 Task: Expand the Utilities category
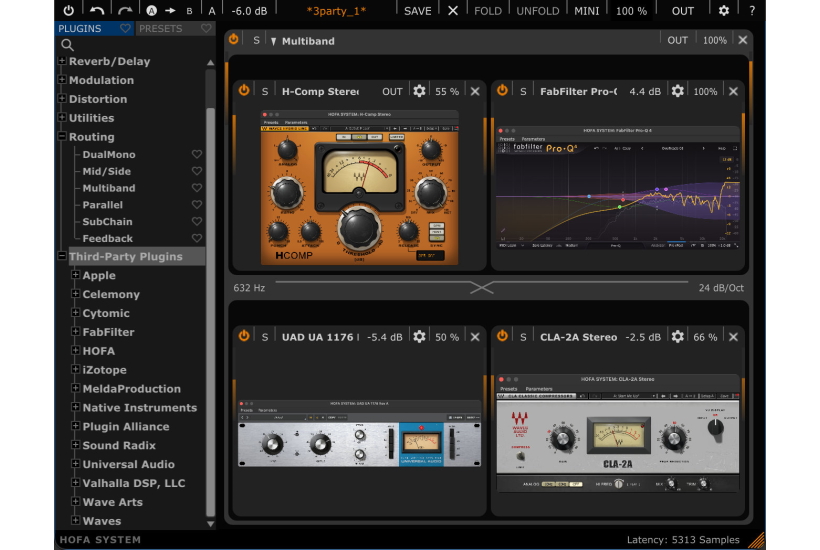tap(62, 117)
